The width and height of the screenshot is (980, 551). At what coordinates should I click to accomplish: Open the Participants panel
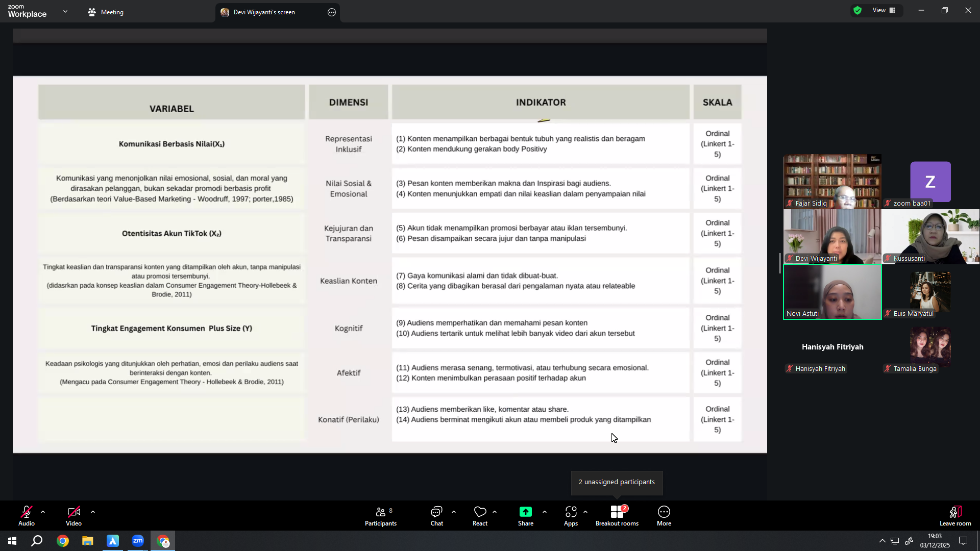(381, 516)
